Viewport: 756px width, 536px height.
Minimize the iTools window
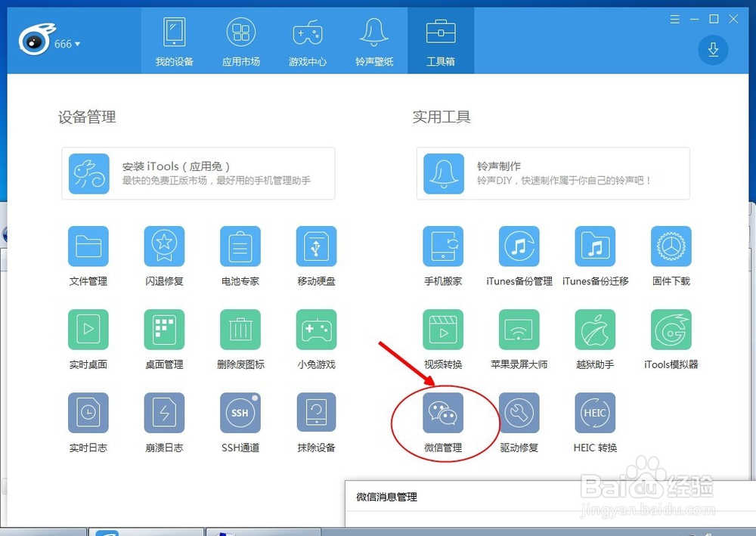(694, 20)
